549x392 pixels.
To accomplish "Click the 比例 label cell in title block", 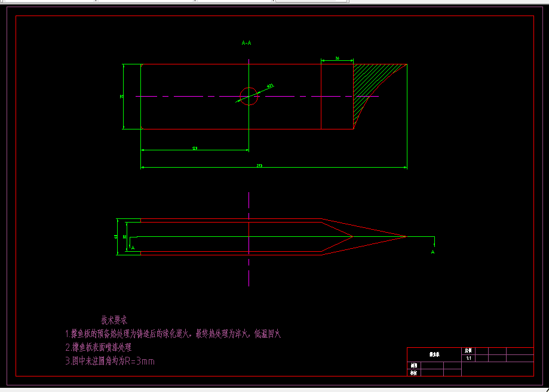I will [468, 351].
